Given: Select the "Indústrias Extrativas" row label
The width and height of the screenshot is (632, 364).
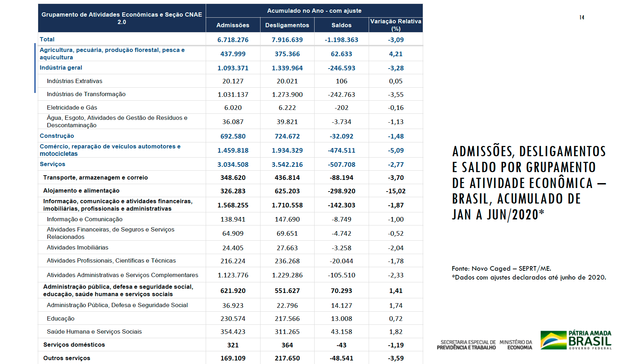Looking at the screenshot, I should pyautogui.click(x=75, y=81).
